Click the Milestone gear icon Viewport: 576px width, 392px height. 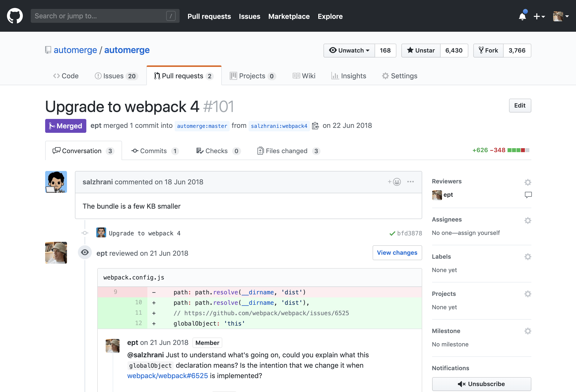(528, 331)
